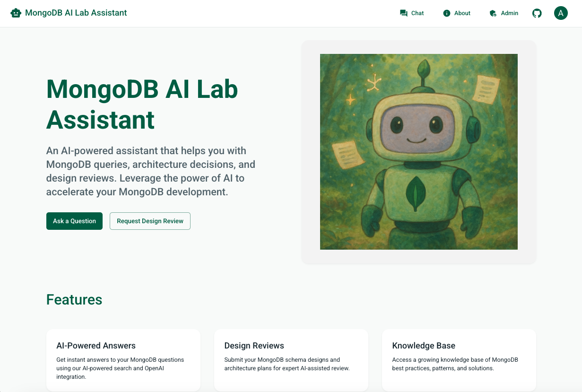Open the user avatar "A" menu

(x=561, y=13)
